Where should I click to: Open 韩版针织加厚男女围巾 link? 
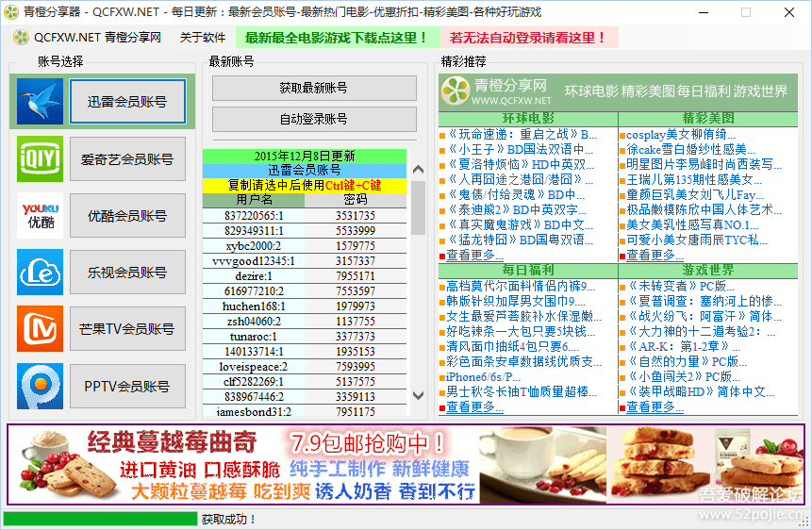click(x=516, y=301)
